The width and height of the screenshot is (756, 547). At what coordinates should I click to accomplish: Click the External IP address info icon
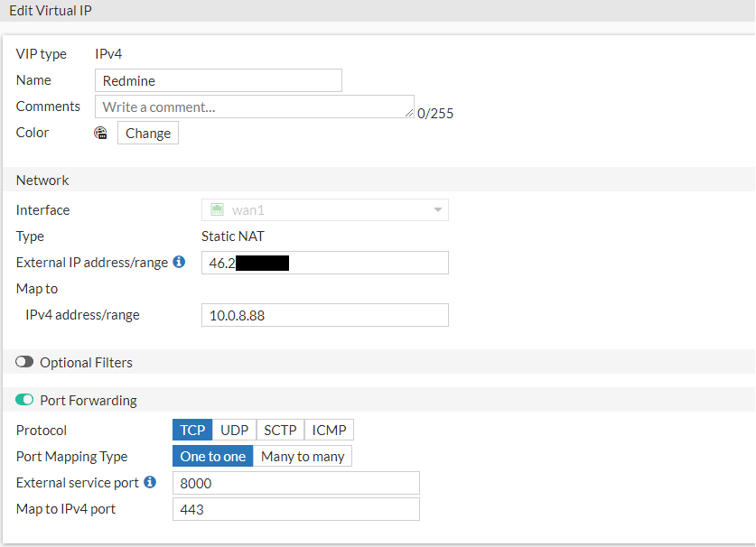(179, 262)
